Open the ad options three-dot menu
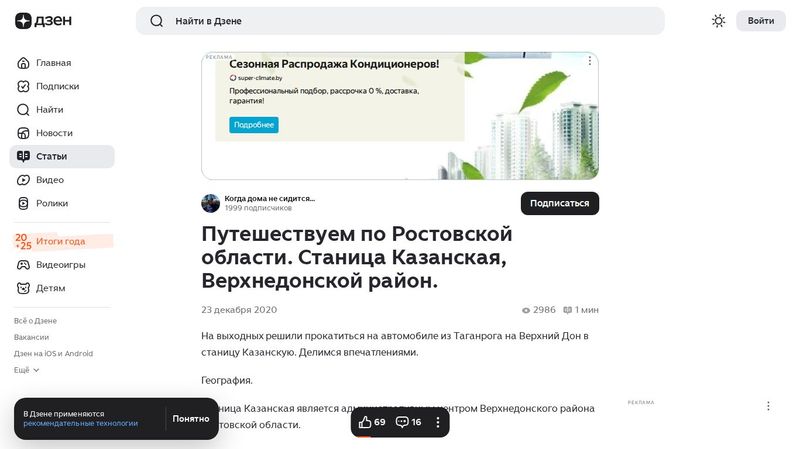The image size is (800, 449). [x=768, y=406]
